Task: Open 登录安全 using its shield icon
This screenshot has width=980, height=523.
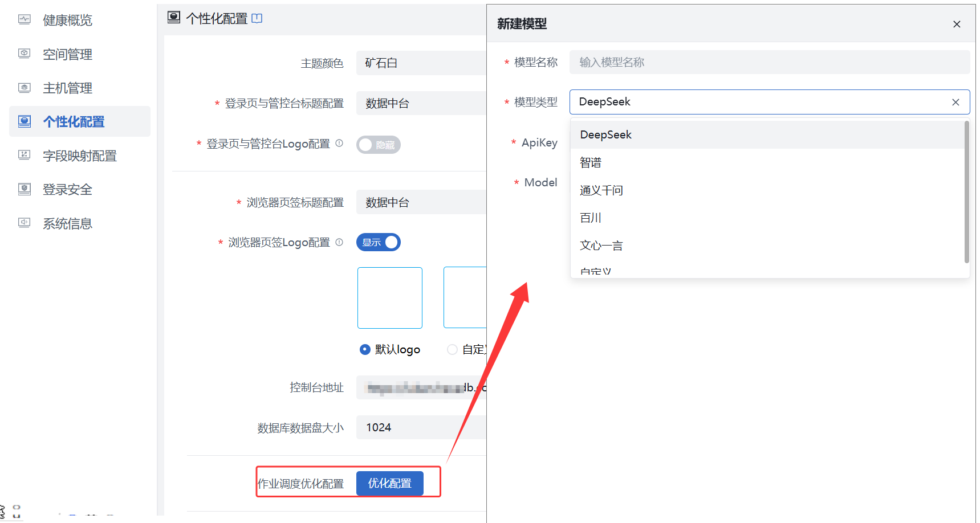Action: coord(24,189)
